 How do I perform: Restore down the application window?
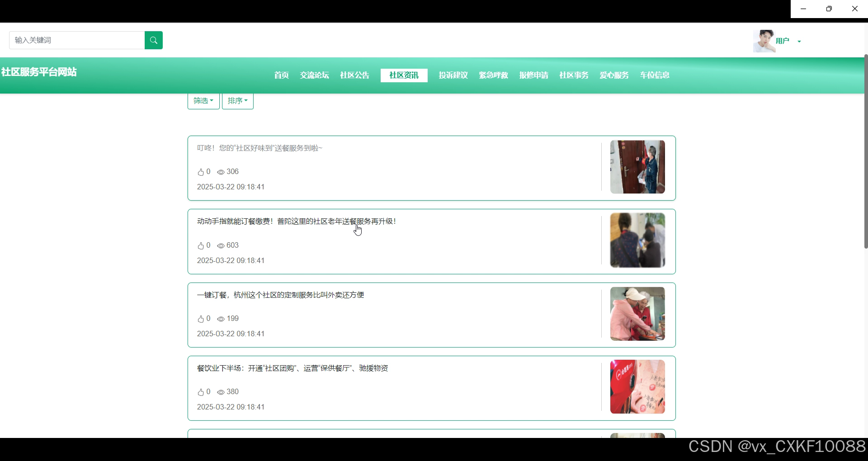829,9
